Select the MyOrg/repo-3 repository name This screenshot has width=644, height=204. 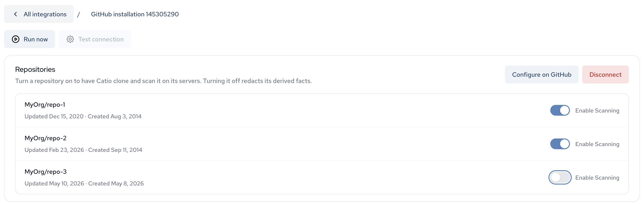click(46, 172)
